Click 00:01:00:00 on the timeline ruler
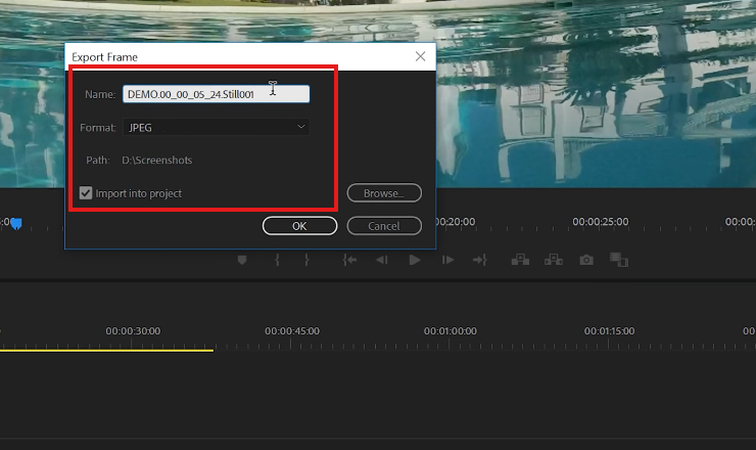 coord(450,331)
